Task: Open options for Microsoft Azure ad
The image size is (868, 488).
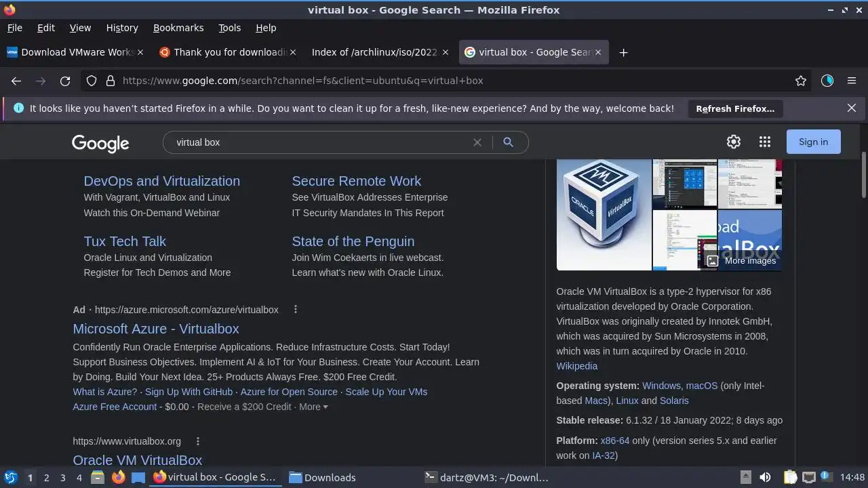Action: coord(296,310)
